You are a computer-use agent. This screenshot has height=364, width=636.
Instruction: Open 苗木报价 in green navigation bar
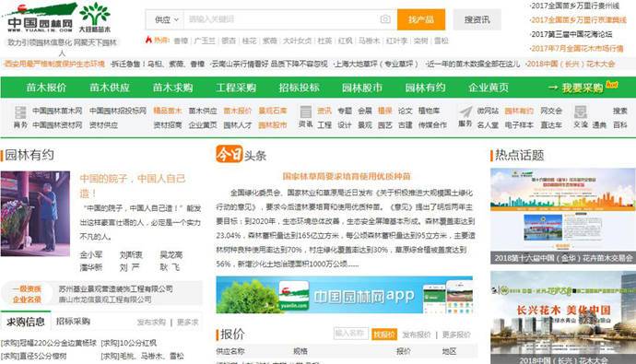point(46,88)
